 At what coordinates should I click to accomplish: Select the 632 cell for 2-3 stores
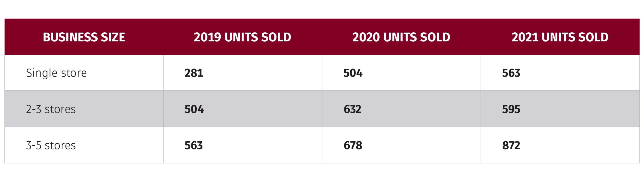[x=352, y=109]
